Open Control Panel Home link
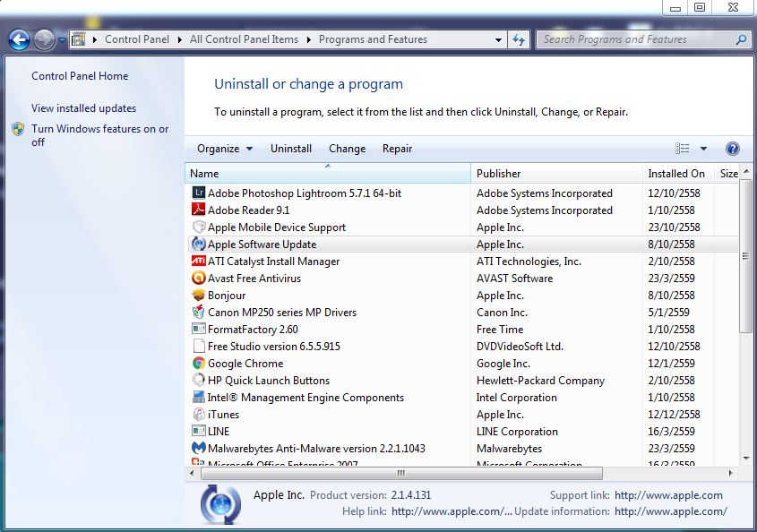 click(80, 76)
